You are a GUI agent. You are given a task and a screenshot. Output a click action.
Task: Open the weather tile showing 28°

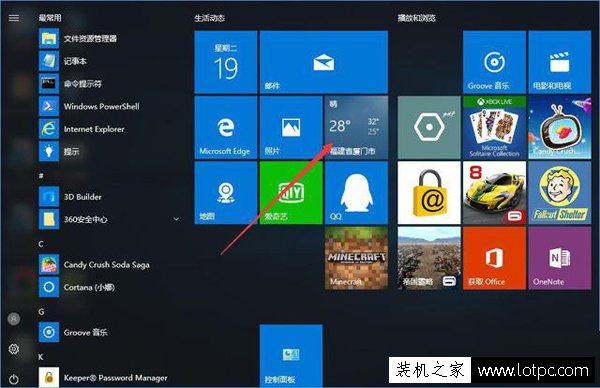click(x=356, y=127)
